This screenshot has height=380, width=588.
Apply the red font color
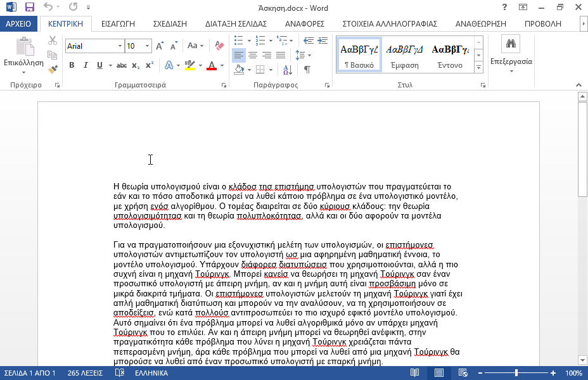pyautogui.click(x=212, y=66)
